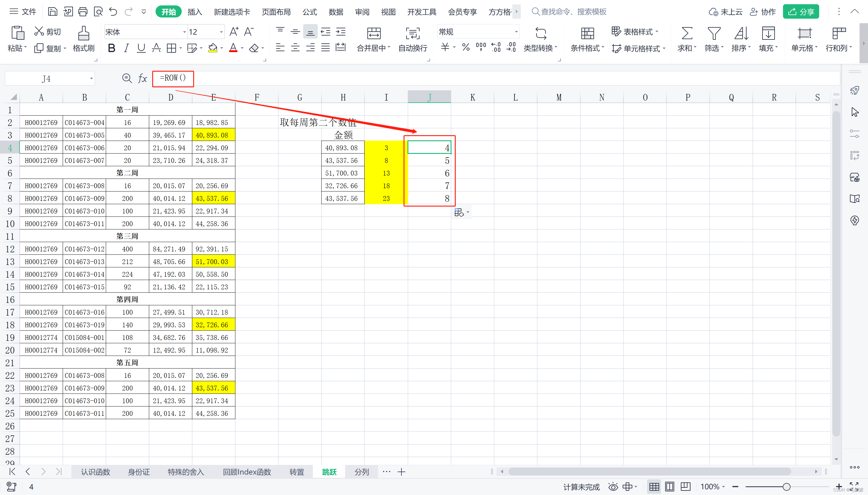Open the 分列 sheet tab

361,472
